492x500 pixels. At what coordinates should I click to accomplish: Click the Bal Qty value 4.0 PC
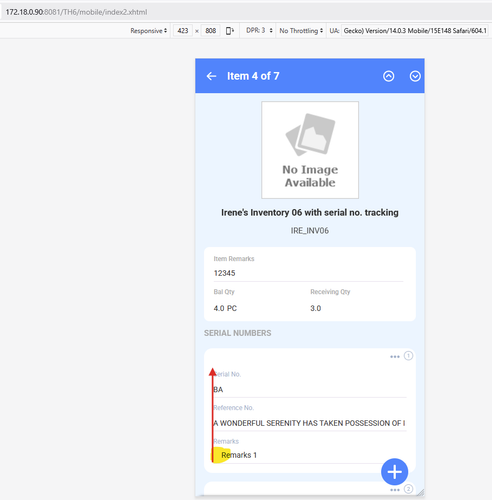[225, 308]
